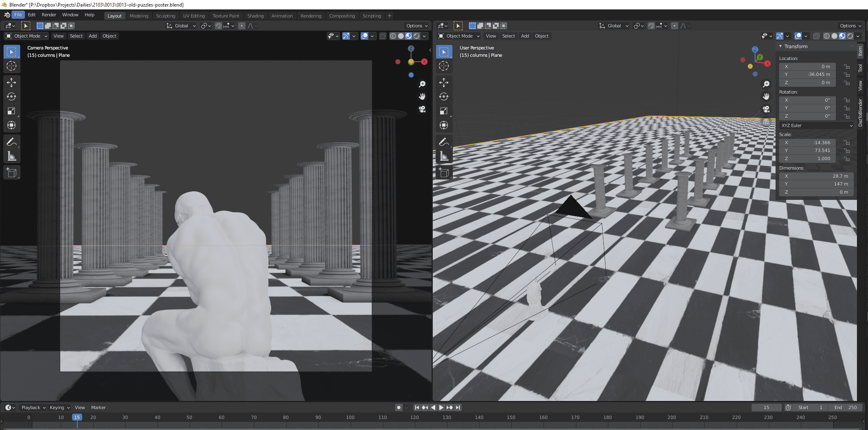Click the 3D Cursor tool in right viewport
This screenshot has height=430, width=868.
pos(444,66)
